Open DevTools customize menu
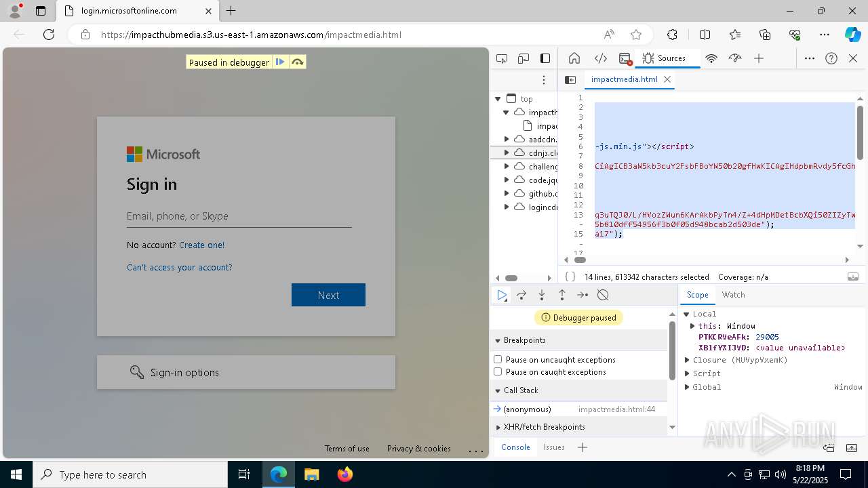 810,58
